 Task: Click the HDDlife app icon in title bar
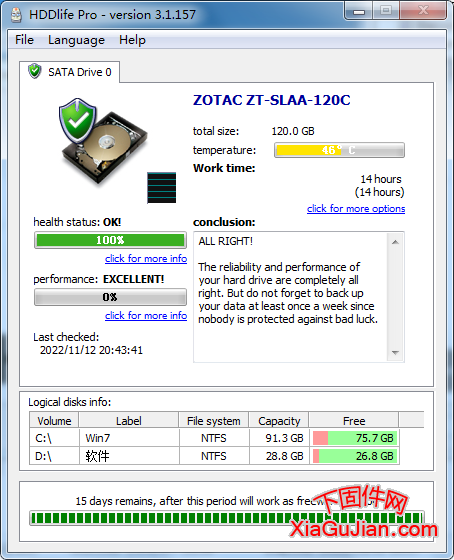point(16,15)
